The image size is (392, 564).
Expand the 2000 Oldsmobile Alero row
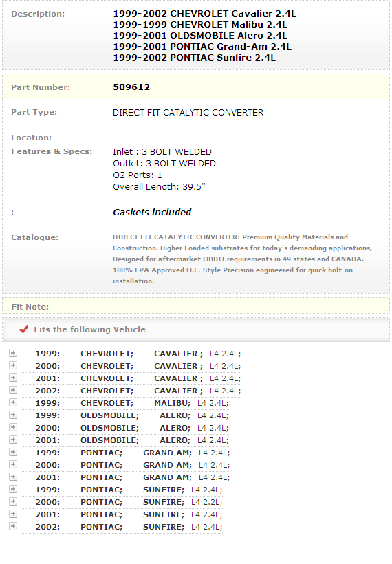coord(13,427)
